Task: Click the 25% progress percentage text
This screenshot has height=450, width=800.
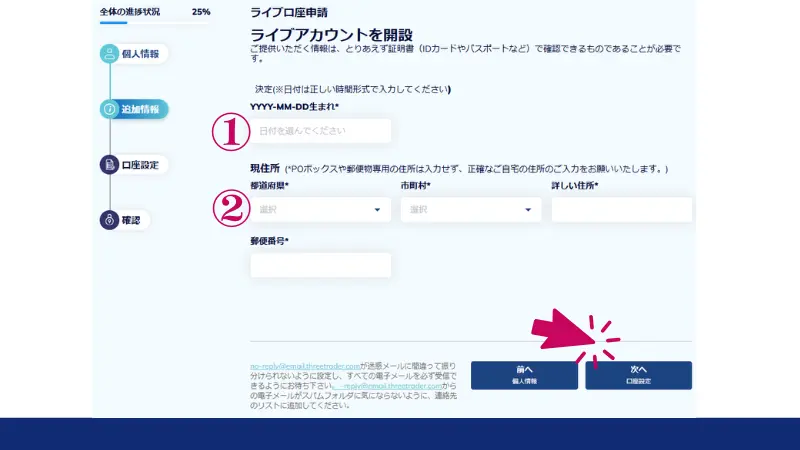Action: pos(201,12)
